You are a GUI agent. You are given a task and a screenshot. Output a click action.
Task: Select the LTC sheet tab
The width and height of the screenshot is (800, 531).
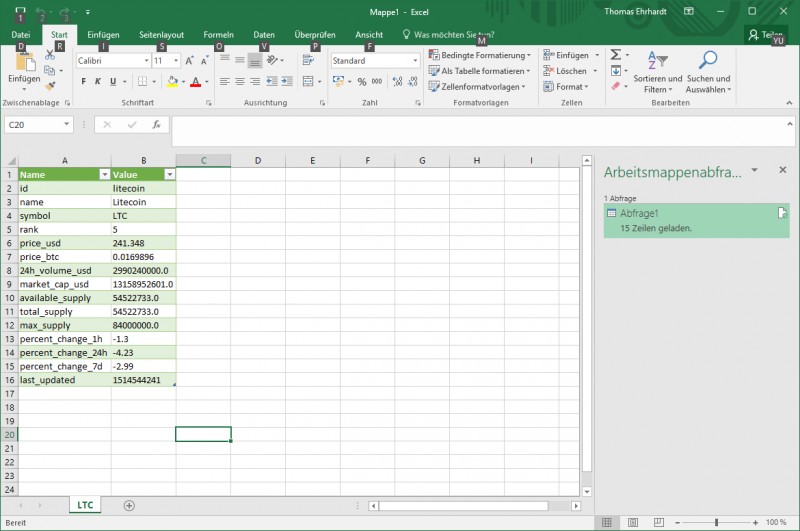click(85, 505)
